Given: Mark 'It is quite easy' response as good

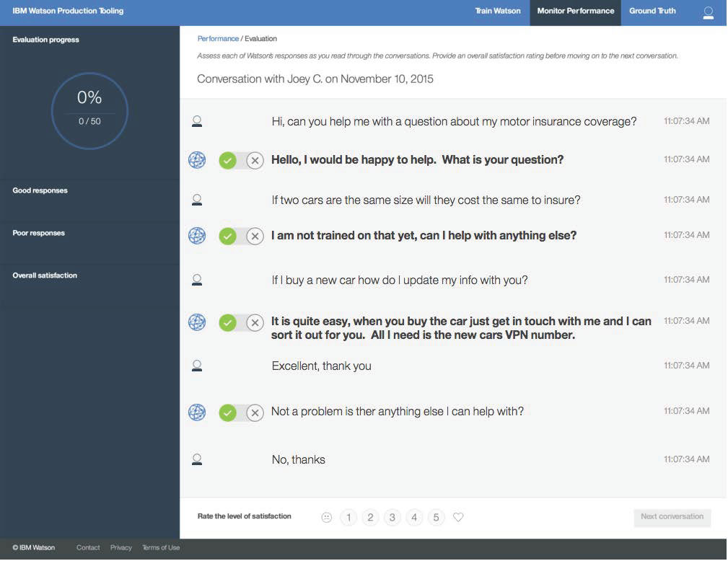Looking at the screenshot, I should pyautogui.click(x=227, y=322).
